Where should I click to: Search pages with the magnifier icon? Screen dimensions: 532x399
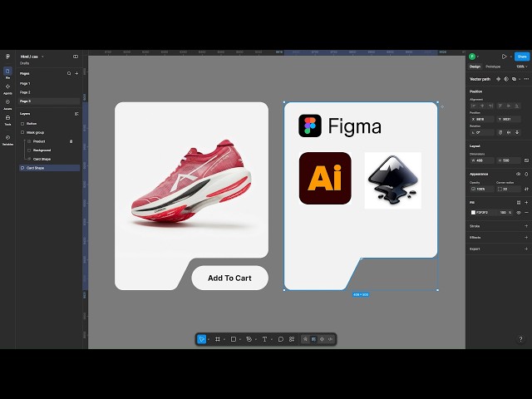[69, 73]
